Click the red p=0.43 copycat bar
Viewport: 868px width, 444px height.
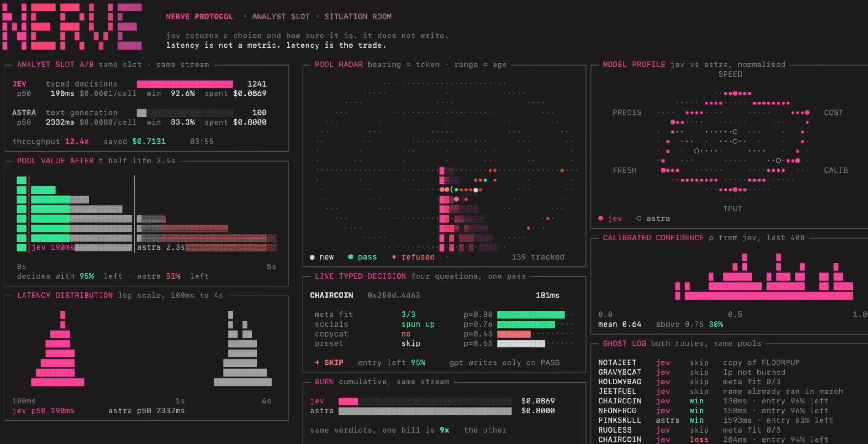(514, 334)
